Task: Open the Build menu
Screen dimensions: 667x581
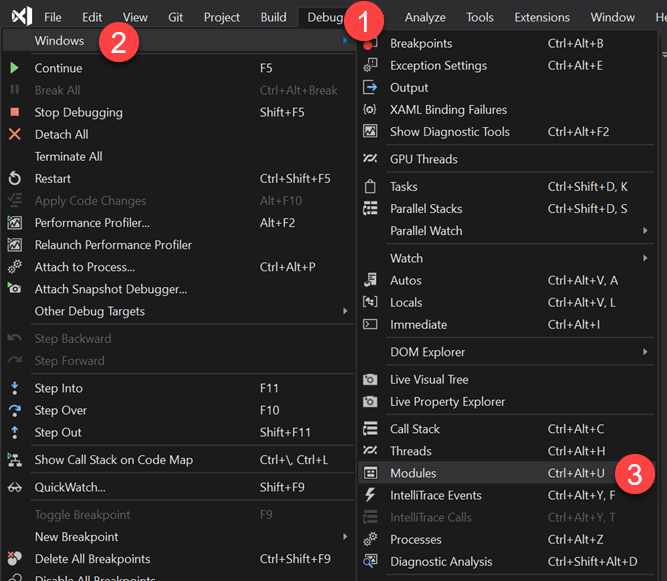Action: click(x=273, y=17)
